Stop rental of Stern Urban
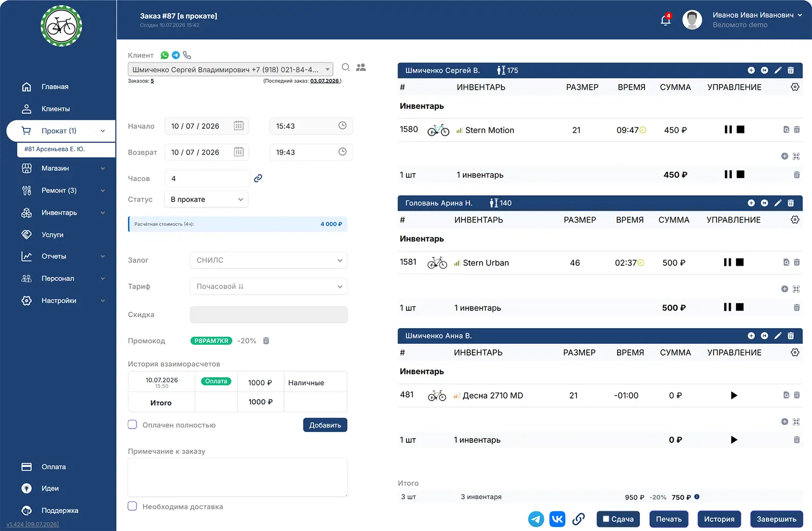 point(740,262)
